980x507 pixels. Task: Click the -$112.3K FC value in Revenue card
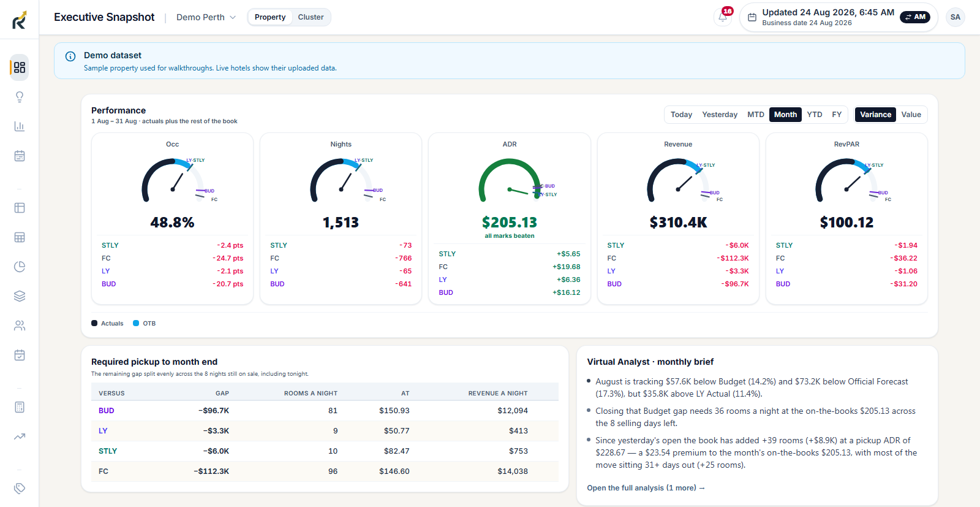[733, 258]
